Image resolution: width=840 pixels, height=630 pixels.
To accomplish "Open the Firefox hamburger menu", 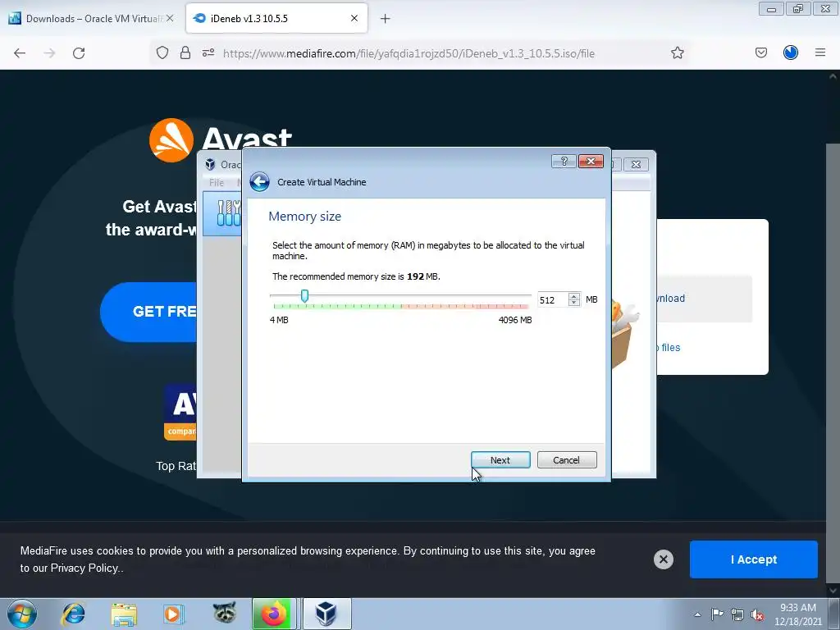I will coord(820,52).
